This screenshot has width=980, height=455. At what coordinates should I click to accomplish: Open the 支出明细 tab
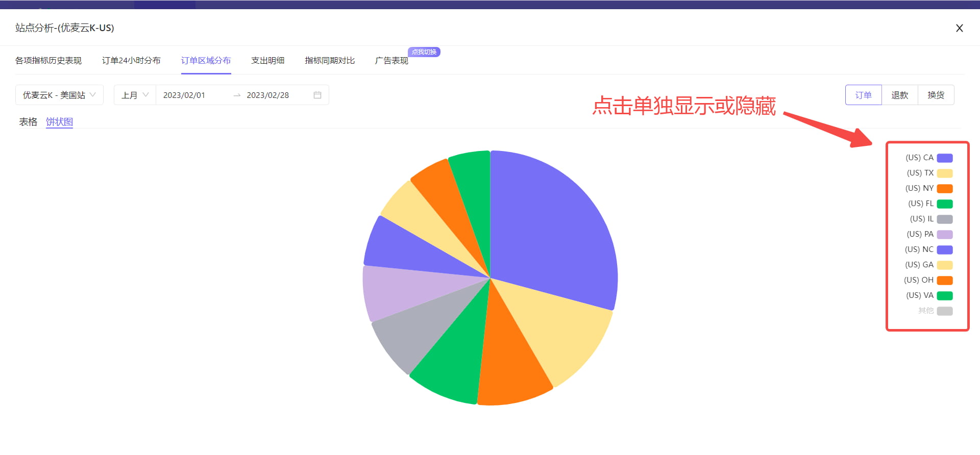coord(267,61)
